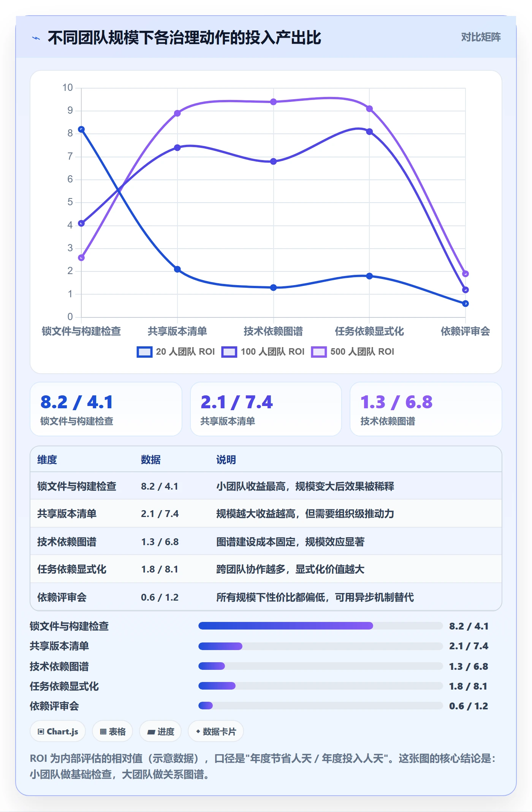Click the 锁文件与构建检查 progress bar
This screenshot has height=812, width=532.
tap(321, 626)
